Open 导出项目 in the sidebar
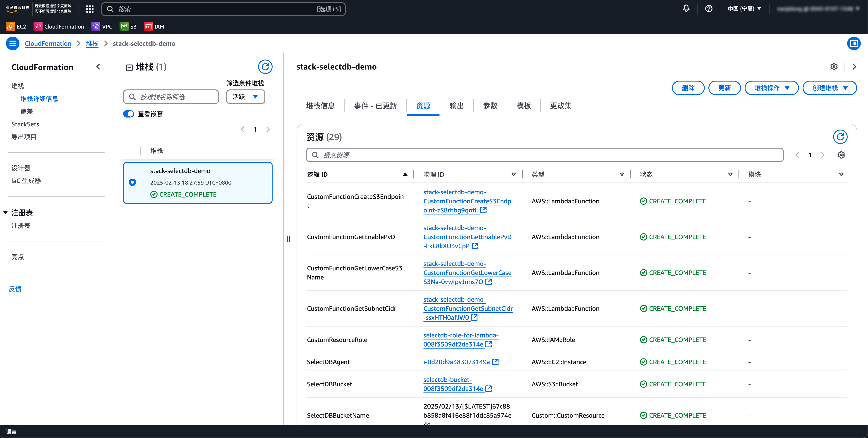Screen dimensions: 868x438 pos(24,137)
